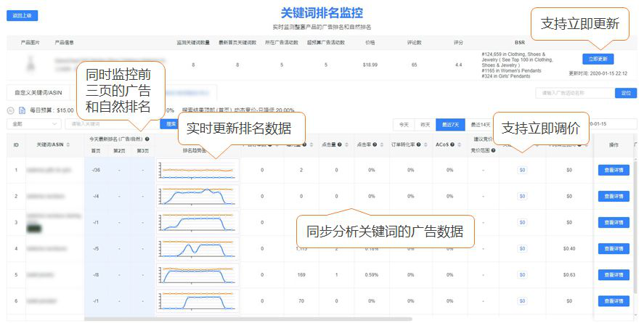
Task: Edit the $0 bid box in row 3
Action: click(x=522, y=222)
